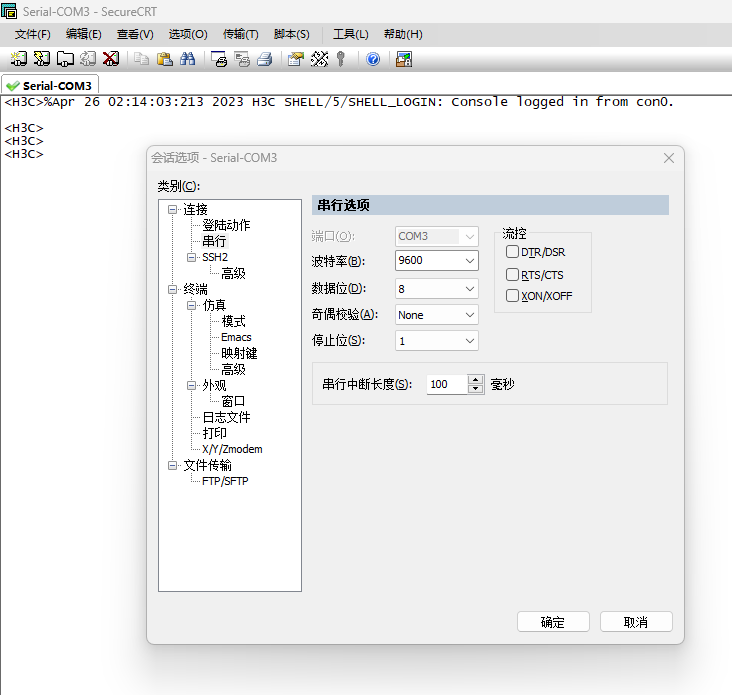This screenshot has height=695, width=732.
Task: Click the Print Selection icon
Action: tap(242, 59)
